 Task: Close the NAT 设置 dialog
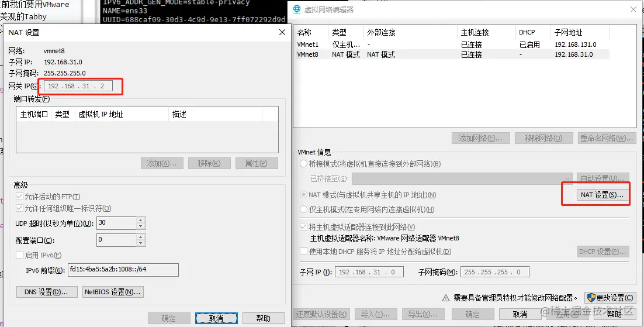pos(282,33)
